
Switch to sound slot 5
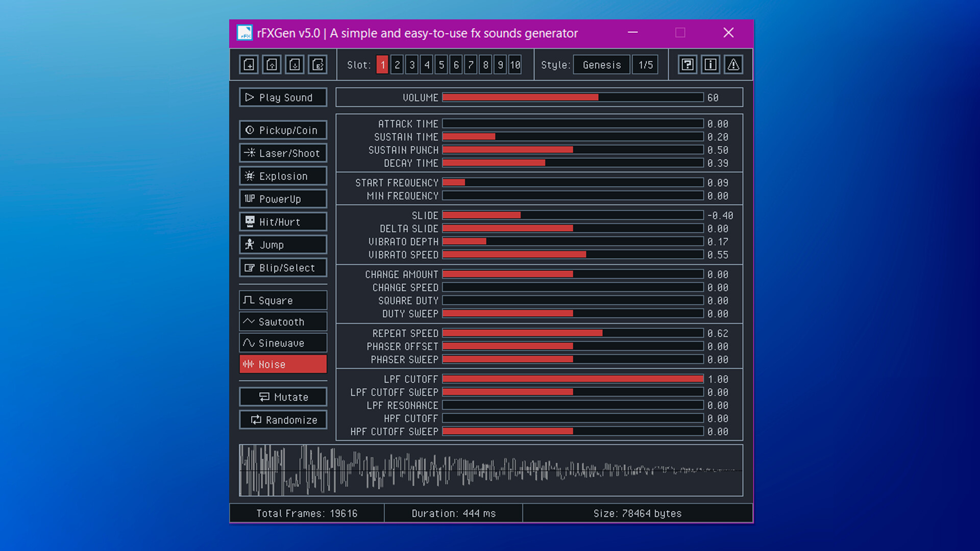point(441,64)
